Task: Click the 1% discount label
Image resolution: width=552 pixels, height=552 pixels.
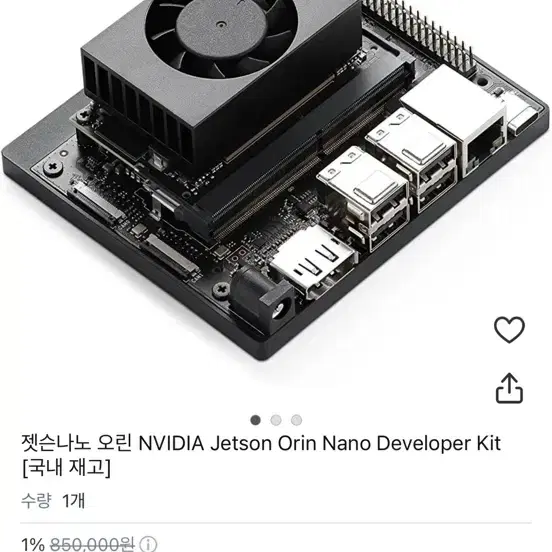Action: click(x=33, y=544)
